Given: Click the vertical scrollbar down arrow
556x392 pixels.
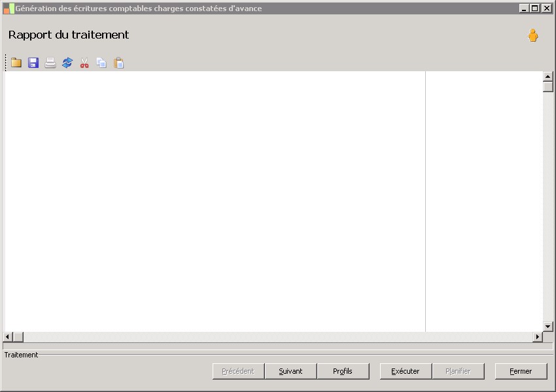Looking at the screenshot, I should point(548,327).
